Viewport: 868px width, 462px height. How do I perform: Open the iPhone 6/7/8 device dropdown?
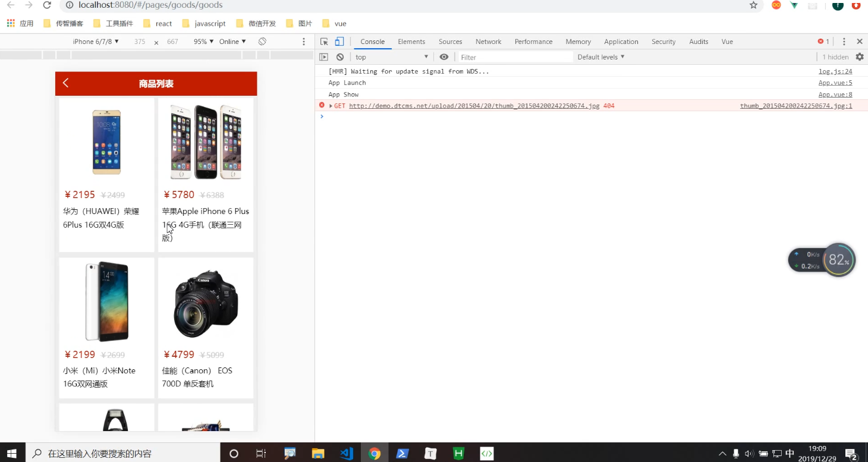click(x=96, y=42)
